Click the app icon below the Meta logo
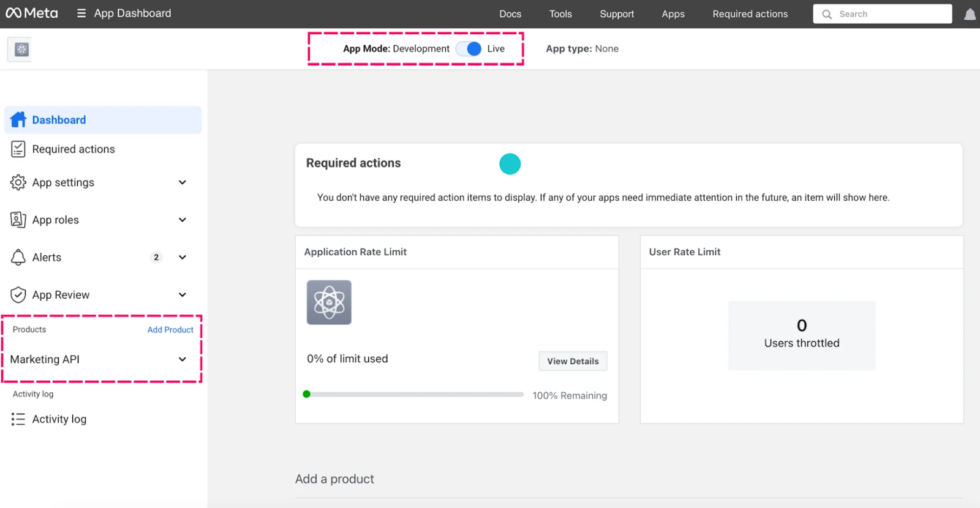This screenshot has height=508, width=980. click(21, 50)
